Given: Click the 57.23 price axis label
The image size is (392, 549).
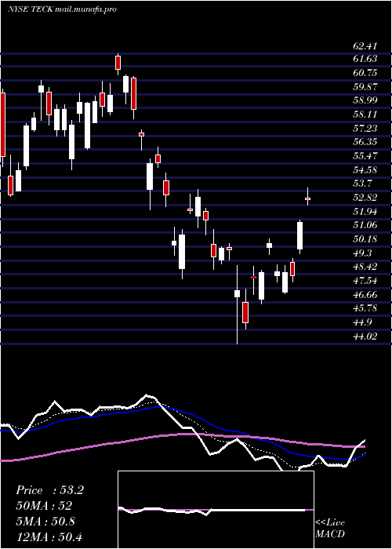Looking at the screenshot, I should tap(365, 129).
